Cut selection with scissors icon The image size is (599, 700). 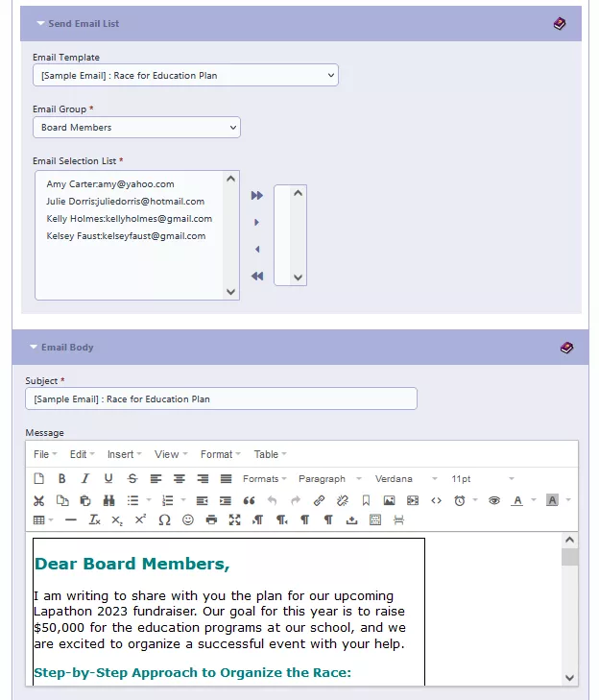coord(38,500)
